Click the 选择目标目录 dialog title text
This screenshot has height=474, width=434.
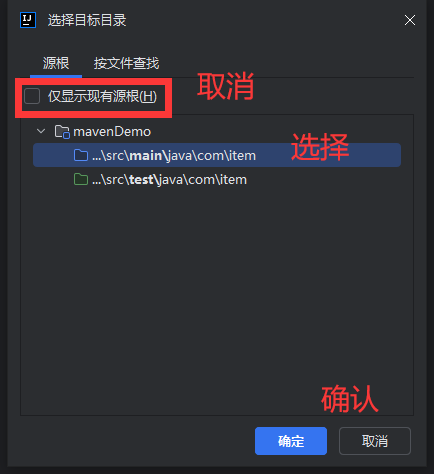[x=87, y=20]
